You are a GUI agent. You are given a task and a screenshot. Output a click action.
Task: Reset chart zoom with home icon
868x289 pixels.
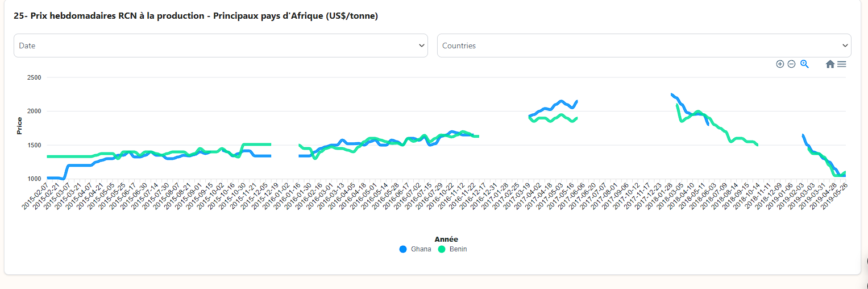[830, 64]
